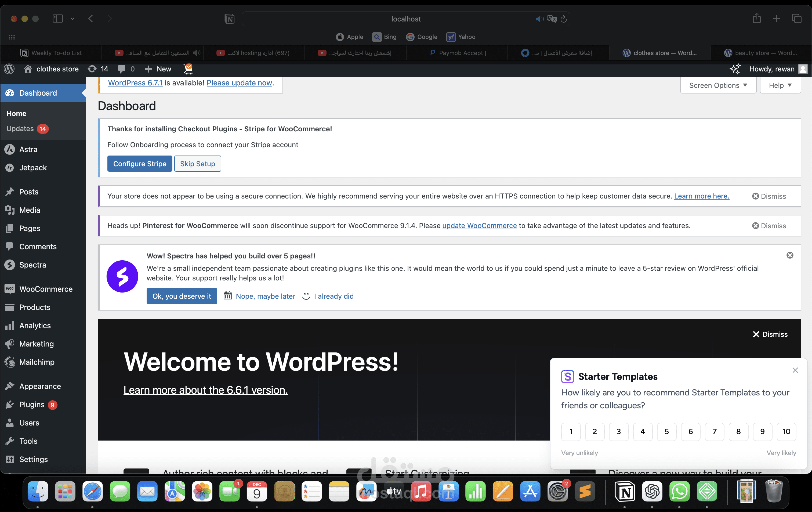The image size is (812, 512).
Task: Click the Configure Stripe button
Action: [x=140, y=164]
